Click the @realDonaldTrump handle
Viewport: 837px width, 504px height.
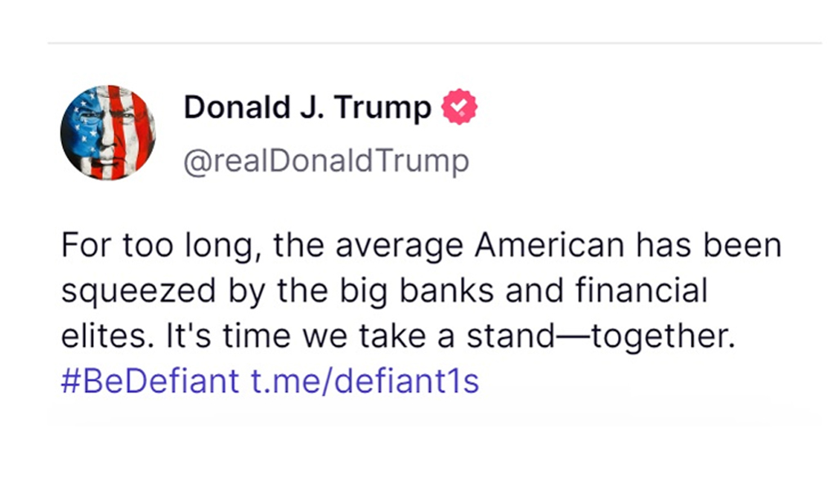(x=326, y=161)
